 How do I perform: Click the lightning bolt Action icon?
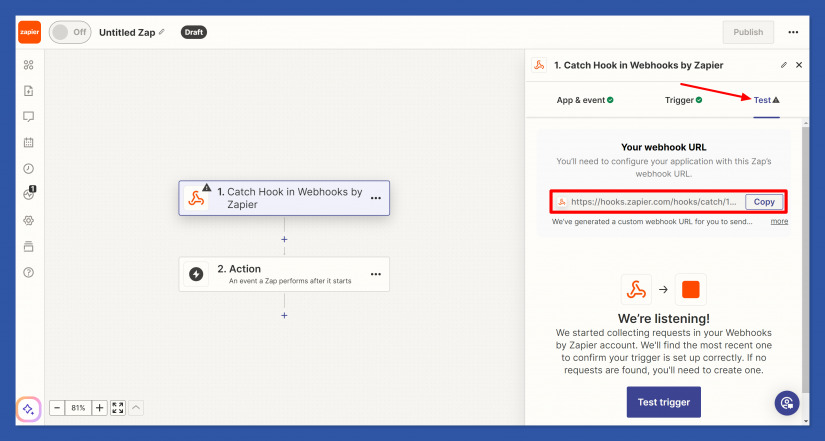(x=196, y=274)
